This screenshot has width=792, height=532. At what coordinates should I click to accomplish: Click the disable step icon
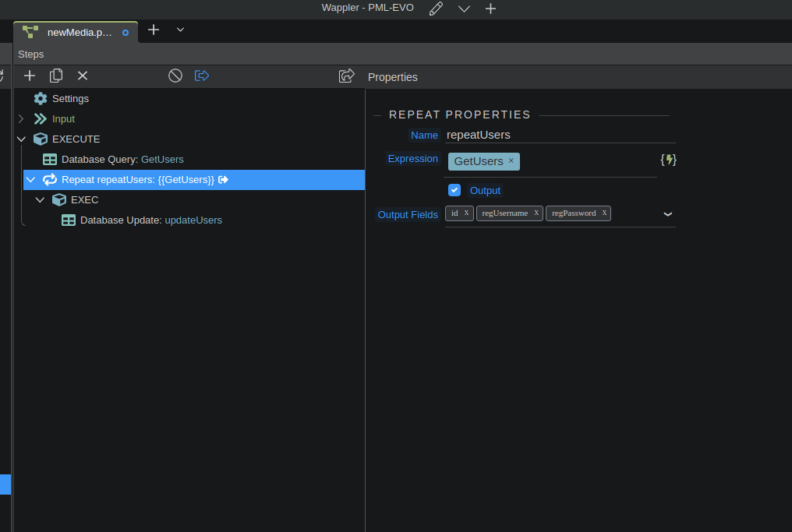coord(175,76)
